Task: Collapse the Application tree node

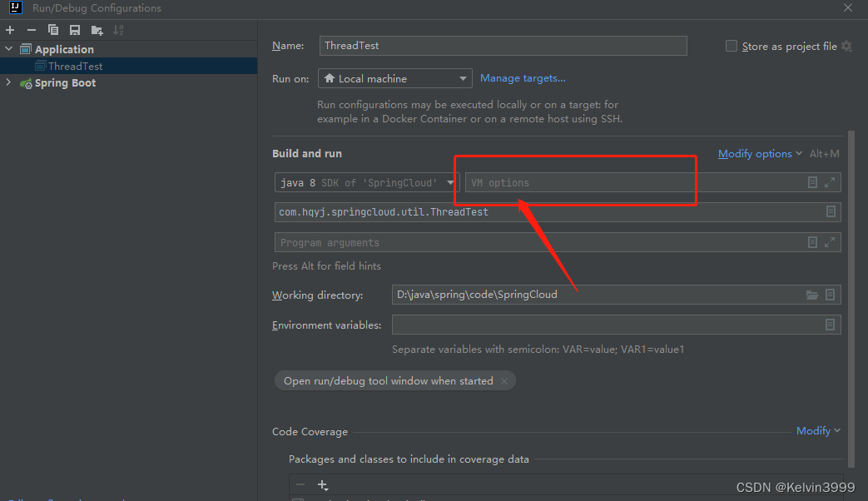Action: click(9, 49)
